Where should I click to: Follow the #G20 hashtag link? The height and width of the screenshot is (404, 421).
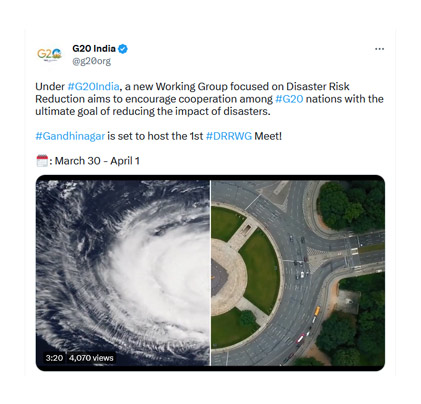coord(289,99)
